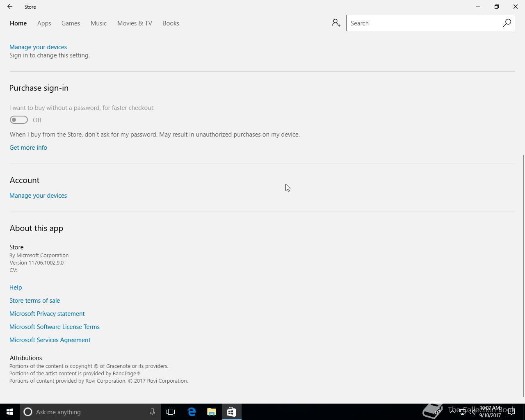The image size is (525, 420).
Task: Select the Store taskbar icon
Action: [x=231, y=412]
